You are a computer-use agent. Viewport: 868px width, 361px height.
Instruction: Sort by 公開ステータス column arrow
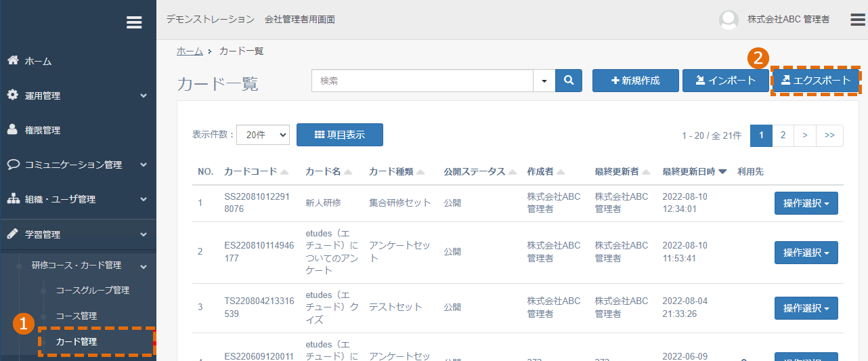click(x=513, y=172)
